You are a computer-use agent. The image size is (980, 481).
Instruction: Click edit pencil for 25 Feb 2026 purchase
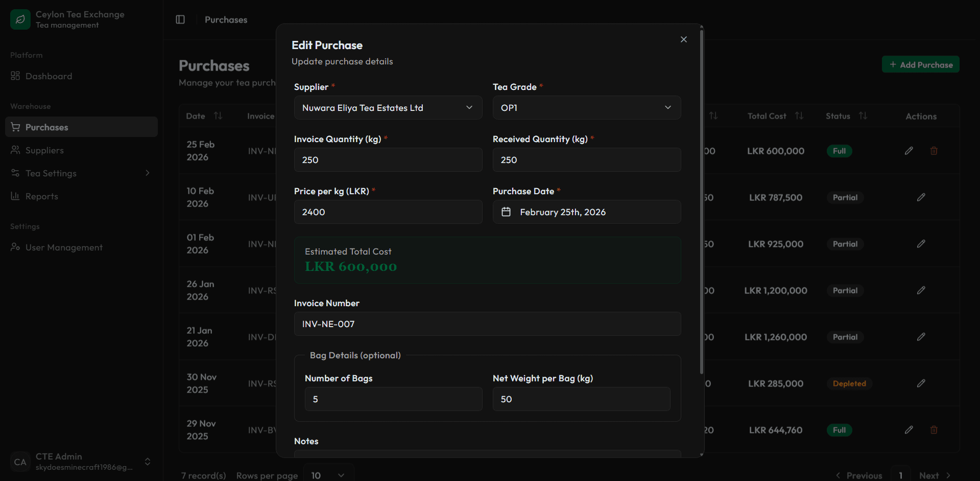909,151
